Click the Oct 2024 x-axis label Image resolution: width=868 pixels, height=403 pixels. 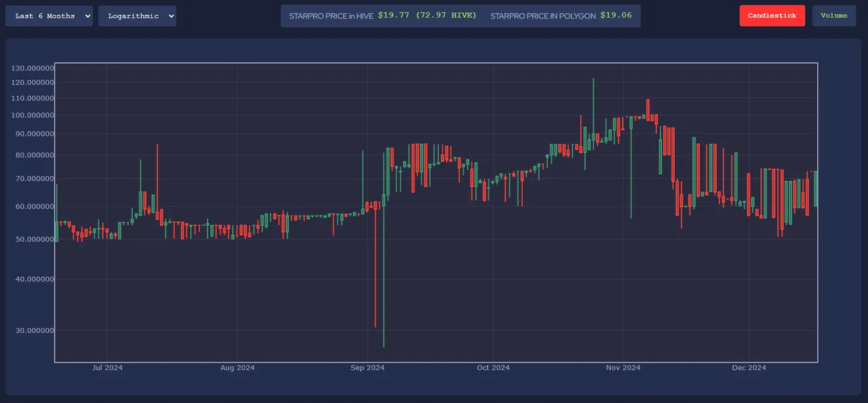(x=493, y=368)
